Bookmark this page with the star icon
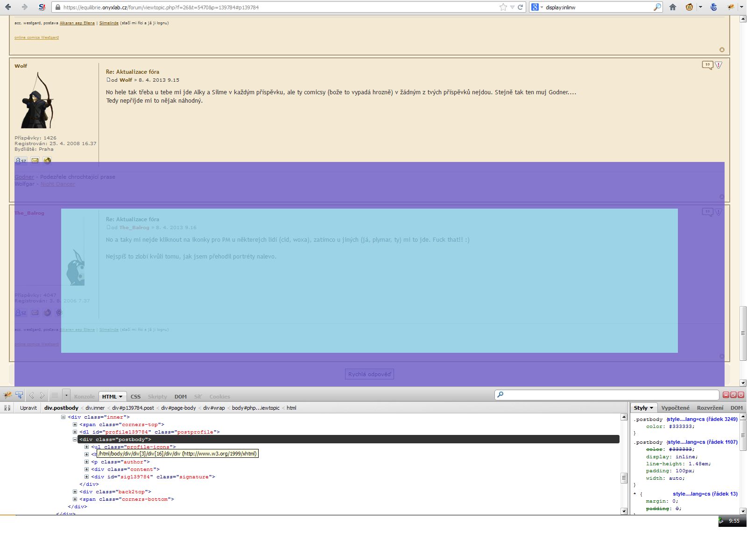The image size is (747, 560). pyautogui.click(x=503, y=7)
